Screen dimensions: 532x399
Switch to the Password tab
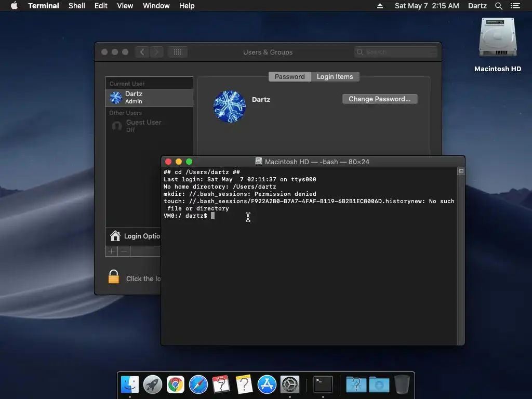click(x=290, y=77)
